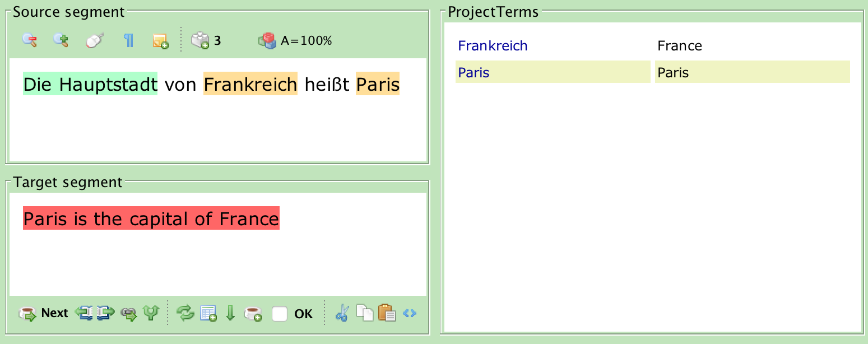Paste using the clipboard icon
Viewport: 868px width, 344px height.
tap(387, 313)
